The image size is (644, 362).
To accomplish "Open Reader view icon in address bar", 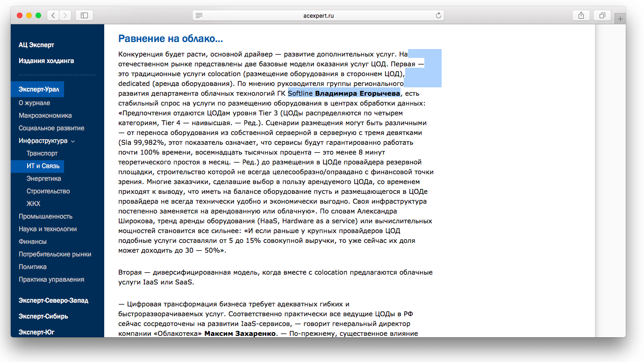I will point(199,15).
